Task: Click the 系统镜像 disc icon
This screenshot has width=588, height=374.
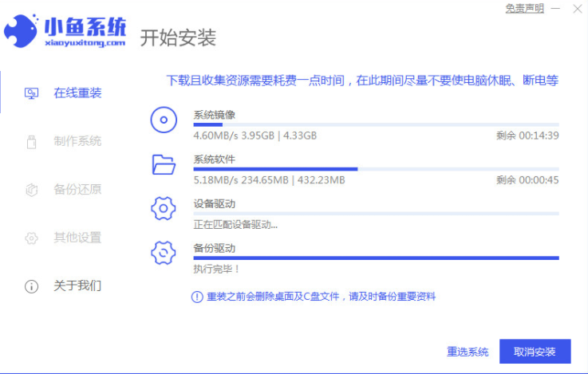Action: pyautogui.click(x=164, y=120)
